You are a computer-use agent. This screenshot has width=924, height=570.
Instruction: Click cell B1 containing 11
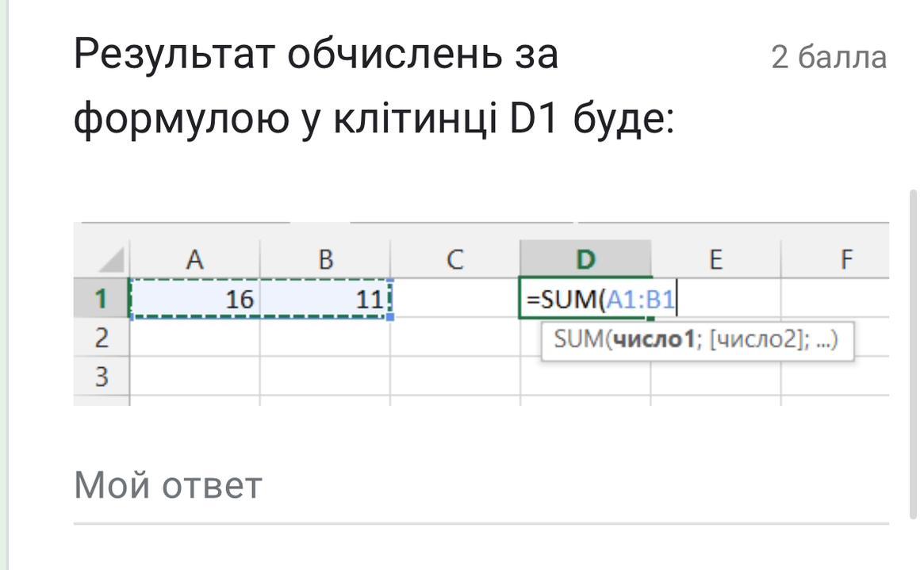click(325, 299)
